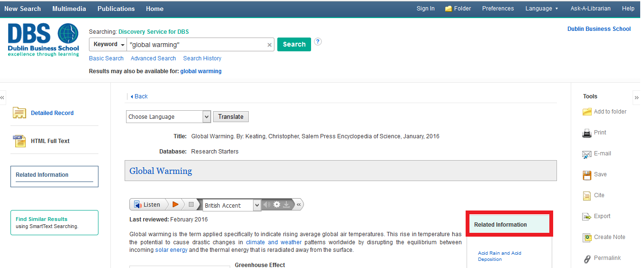
Task: Click Dublin Business School link at top right
Action: click(599, 29)
